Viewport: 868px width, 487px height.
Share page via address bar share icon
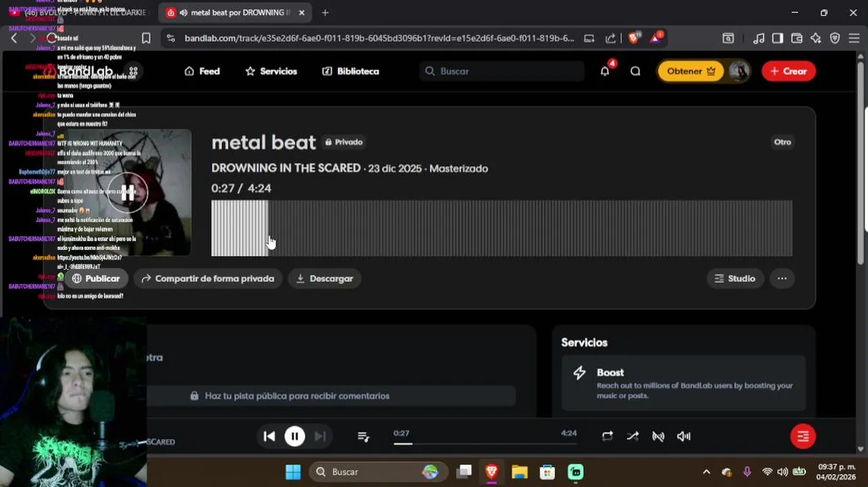610,39
